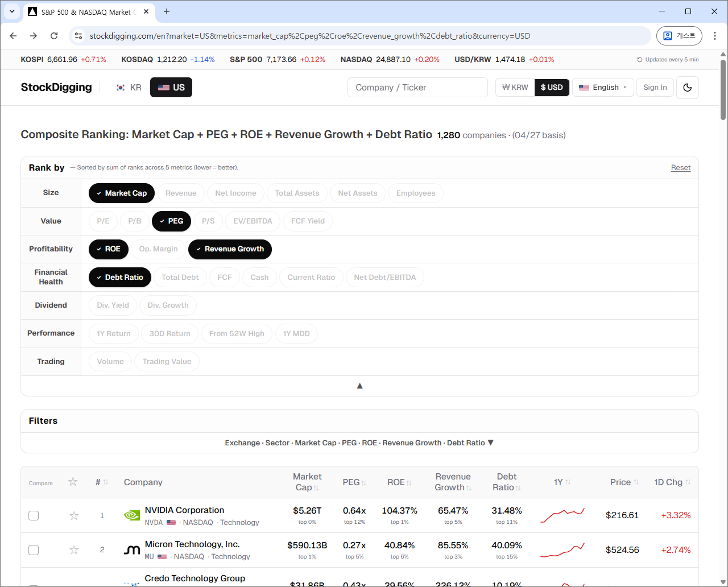Sort table by Revenue Growth column
The height and width of the screenshot is (587, 728).
click(x=453, y=482)
